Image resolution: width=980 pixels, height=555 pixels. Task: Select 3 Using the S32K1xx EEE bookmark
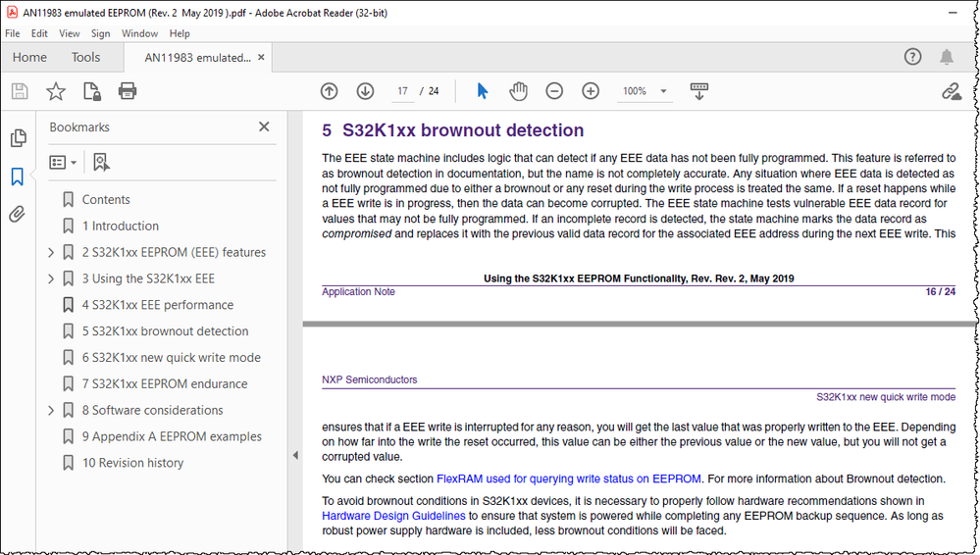point(148,278)
